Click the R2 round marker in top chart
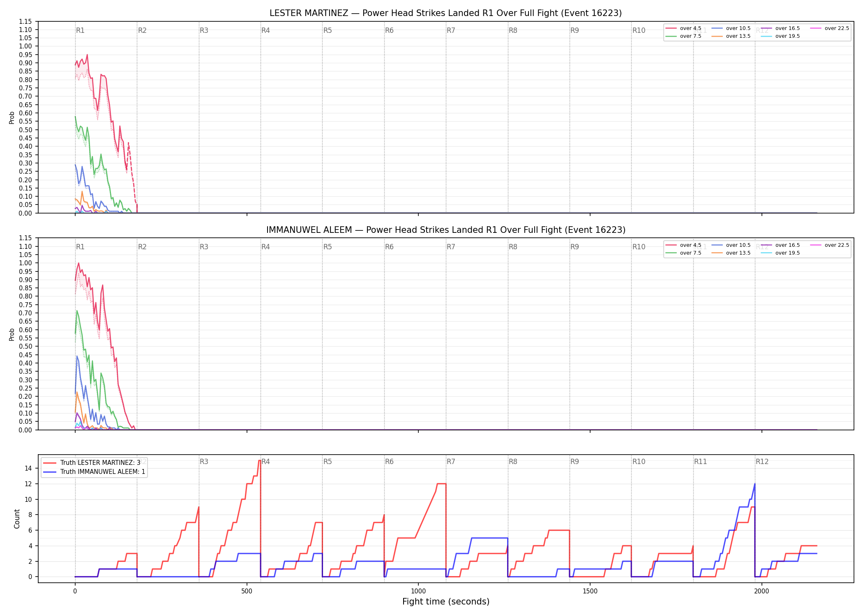Screen dimensions: 863x616 [142, 30]
